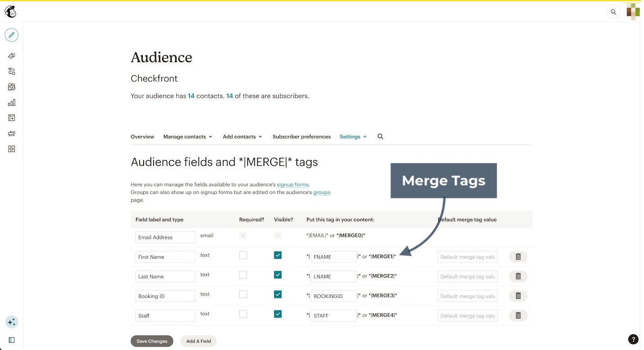Expand the Add contacts dropdown
The image size is (644, 350).
click(x=243, y=137)
